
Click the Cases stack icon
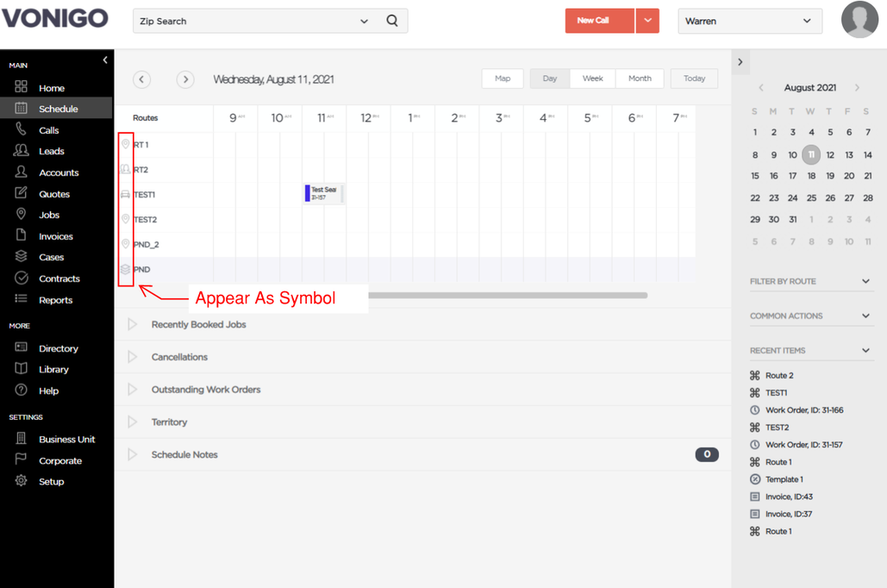(x=21, y=256)
